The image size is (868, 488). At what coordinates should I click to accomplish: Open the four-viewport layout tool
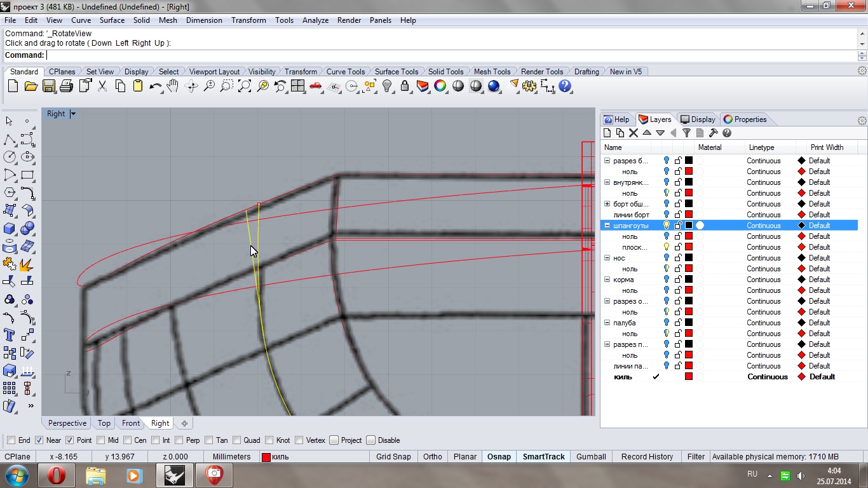(297, 86)
